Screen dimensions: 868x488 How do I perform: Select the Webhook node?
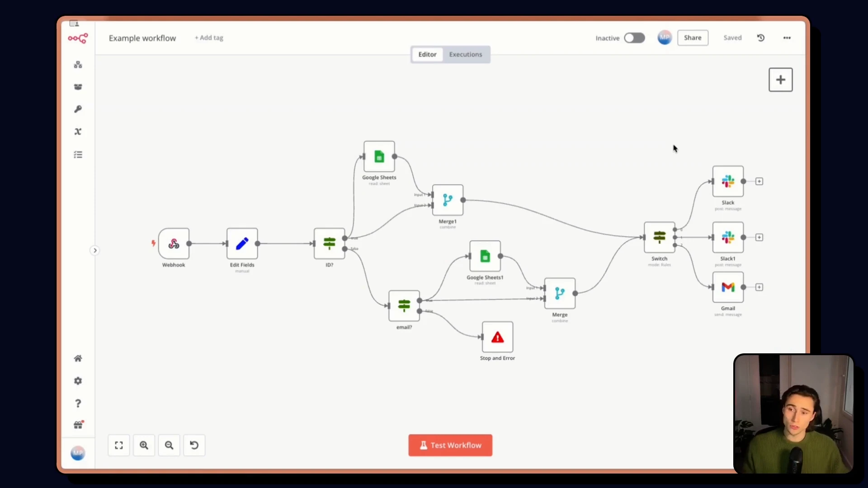point(174,244)
